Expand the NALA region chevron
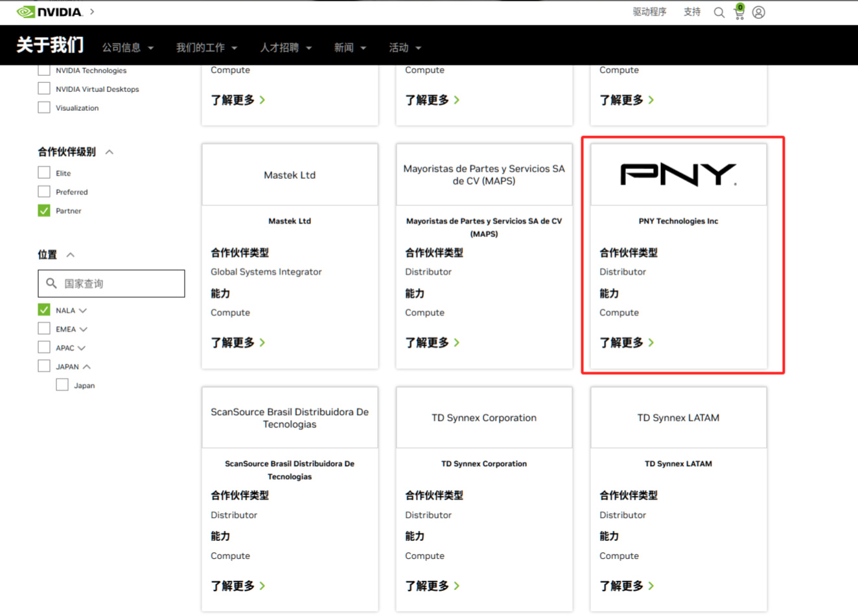858x616 pixels. pyautogui.click(x=83, y=310)
